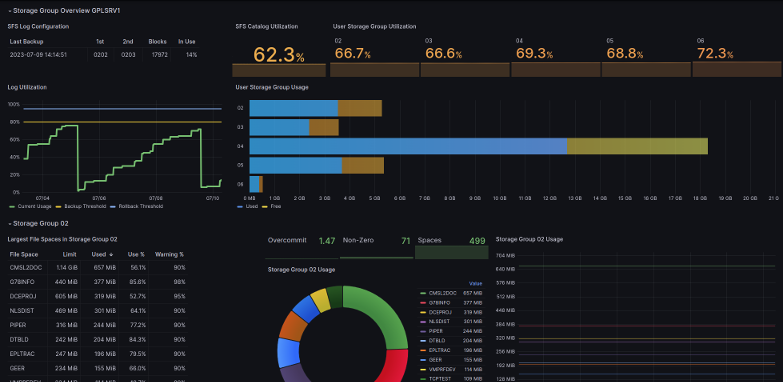The width and height of the screenshot is (783, 382).
Task: Click the blue Used bar for group 02
Action: coord(294,108)
